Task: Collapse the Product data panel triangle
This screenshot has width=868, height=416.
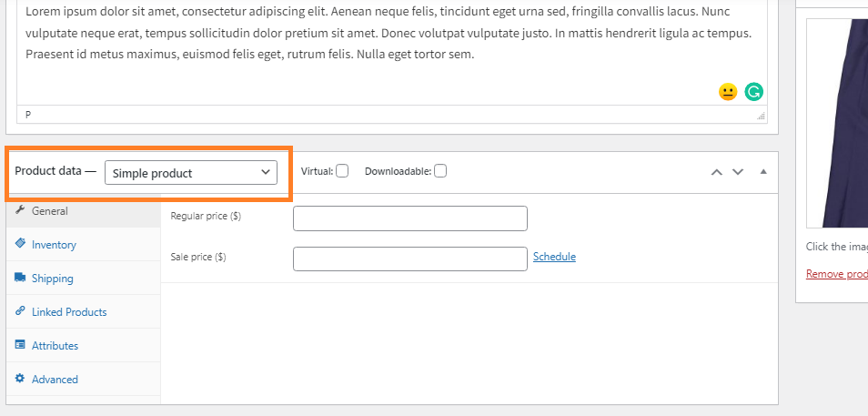Action: tap(763, 172)
